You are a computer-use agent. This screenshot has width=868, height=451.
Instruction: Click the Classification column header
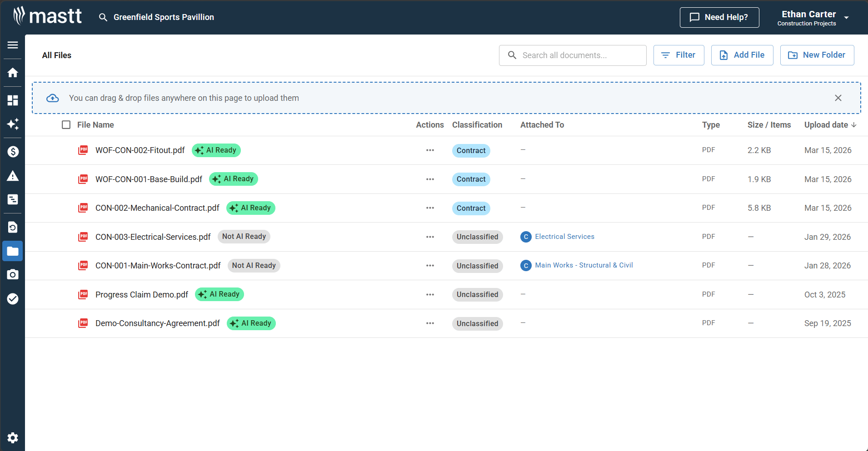coord(477,125)
